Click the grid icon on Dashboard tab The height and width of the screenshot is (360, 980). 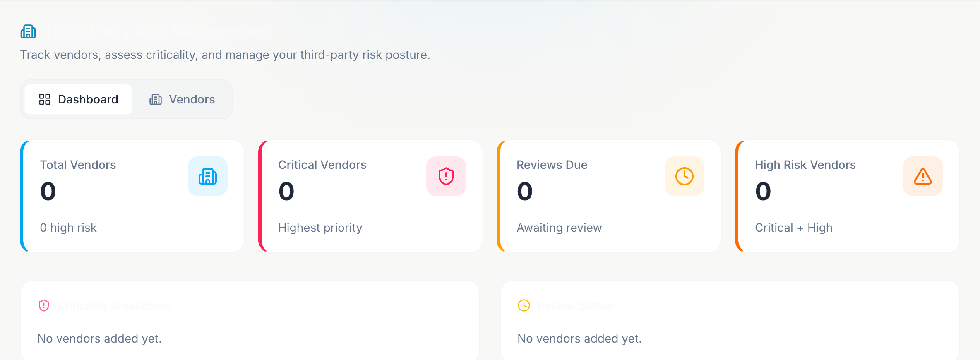(x=45, y=99)
